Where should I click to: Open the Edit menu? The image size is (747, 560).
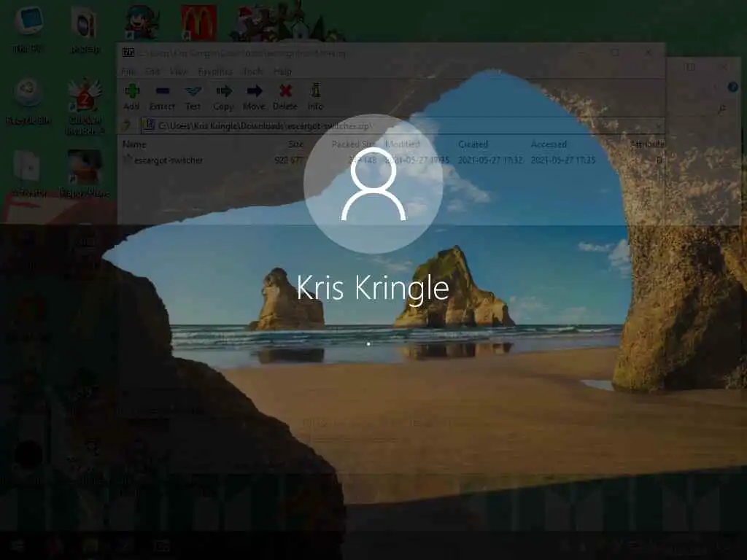tap(152, 71)
